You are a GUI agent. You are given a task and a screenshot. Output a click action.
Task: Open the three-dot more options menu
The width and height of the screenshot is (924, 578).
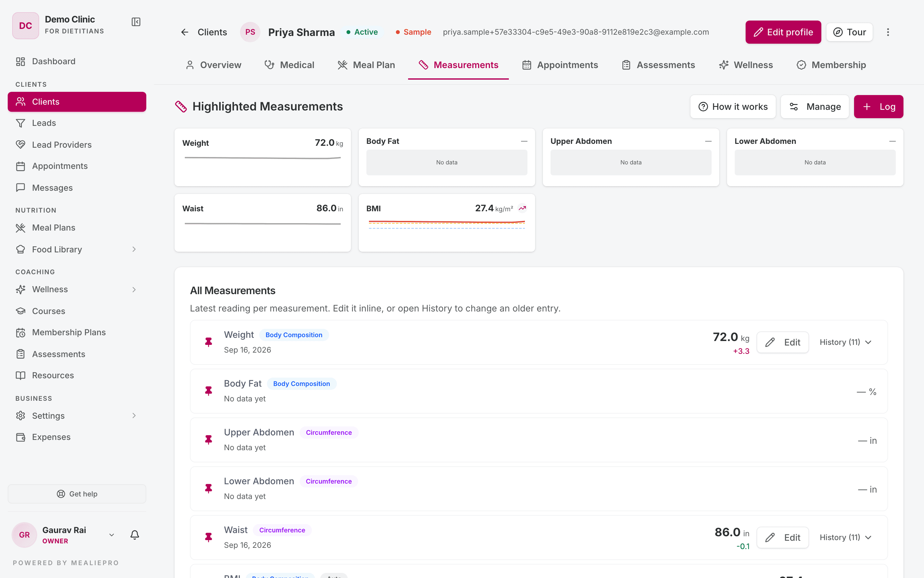[888, 32]
